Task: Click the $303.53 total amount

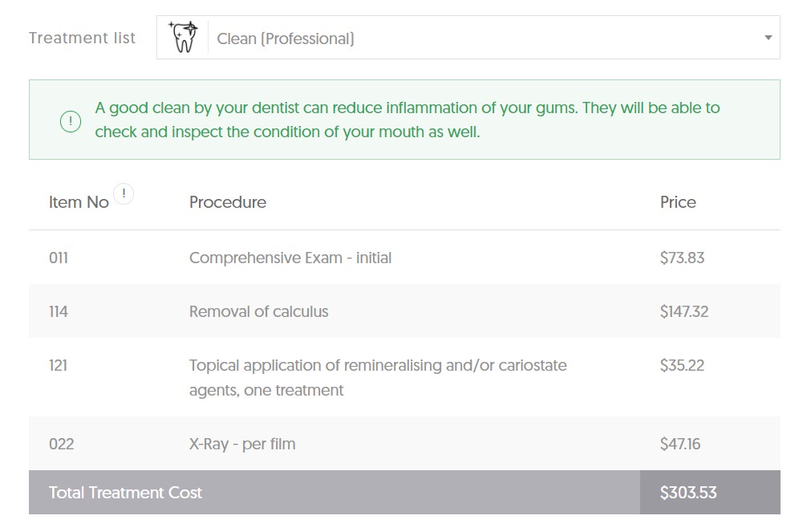Action: point(688,493)
